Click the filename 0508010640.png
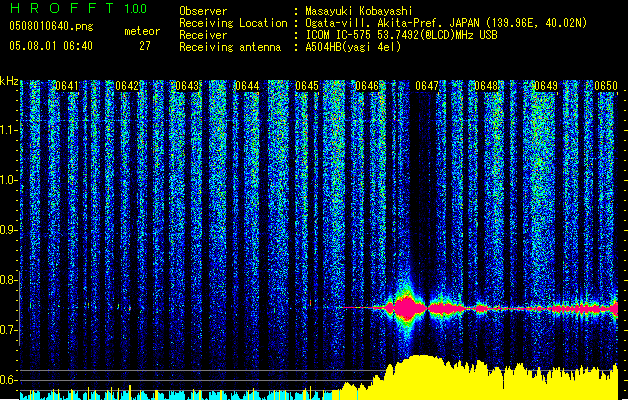The height and width of the screenshot is (400, 629). 51,27
